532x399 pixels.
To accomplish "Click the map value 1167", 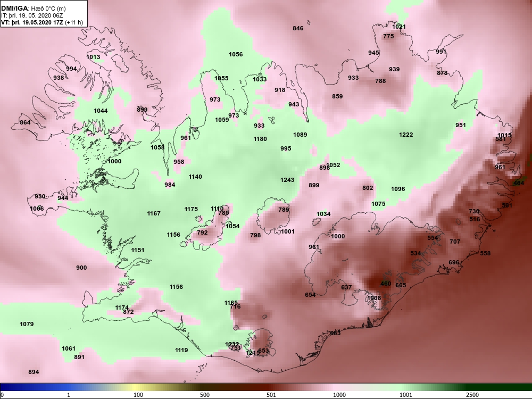I will pos(154,213).
